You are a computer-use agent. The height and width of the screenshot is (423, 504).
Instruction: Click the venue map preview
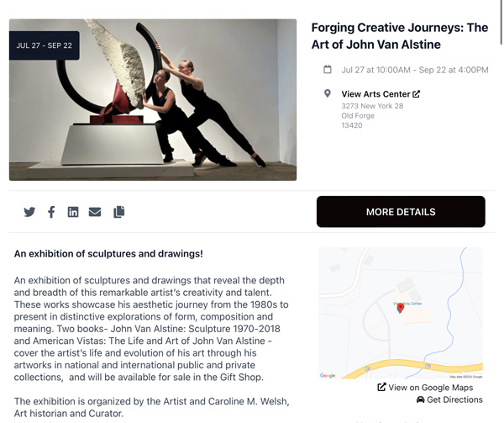click(x=401, y=313)
